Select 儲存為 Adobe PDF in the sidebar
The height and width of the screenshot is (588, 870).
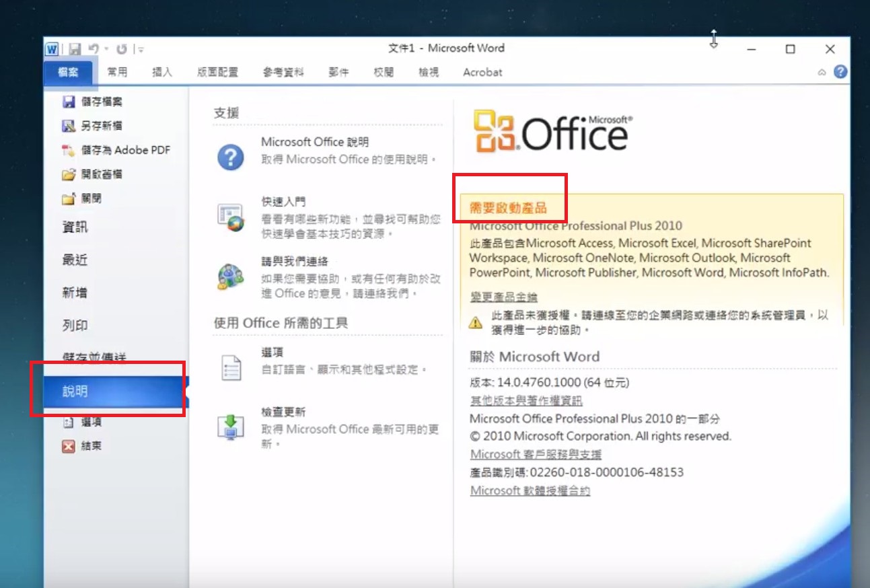116,150
